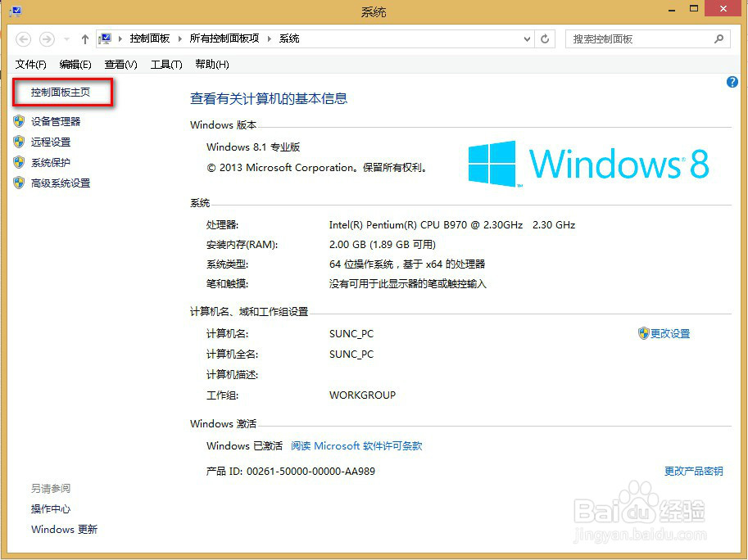Click the back navigation arrow
The image size is (748, 560).
pyautogui.click(x=24, y=38)
